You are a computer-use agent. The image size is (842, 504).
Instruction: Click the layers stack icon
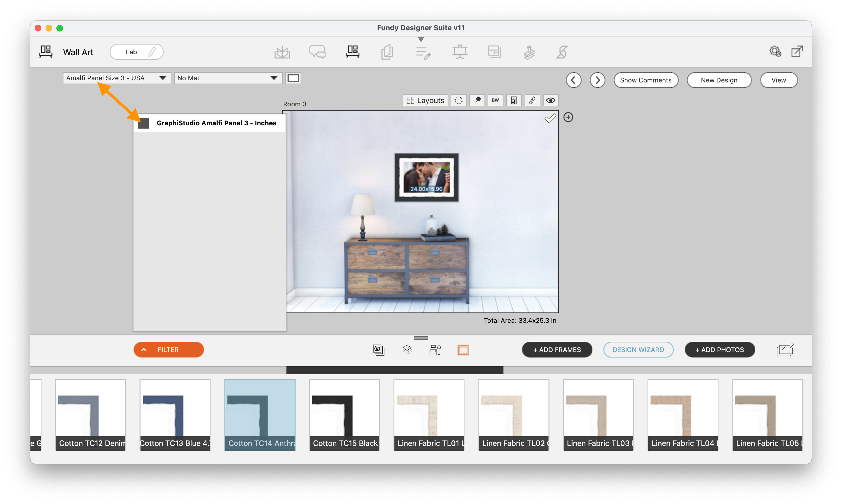[407, 350]
